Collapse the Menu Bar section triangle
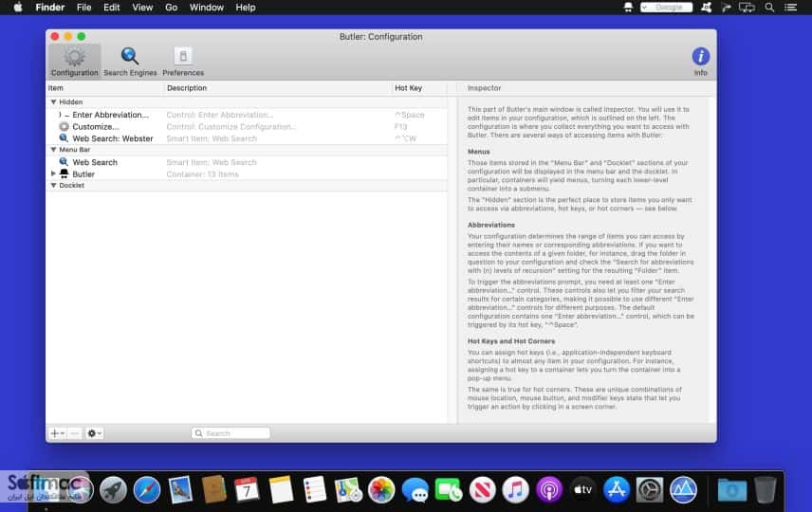Viewport: 812px width, 512px height. tap(53, 150)
